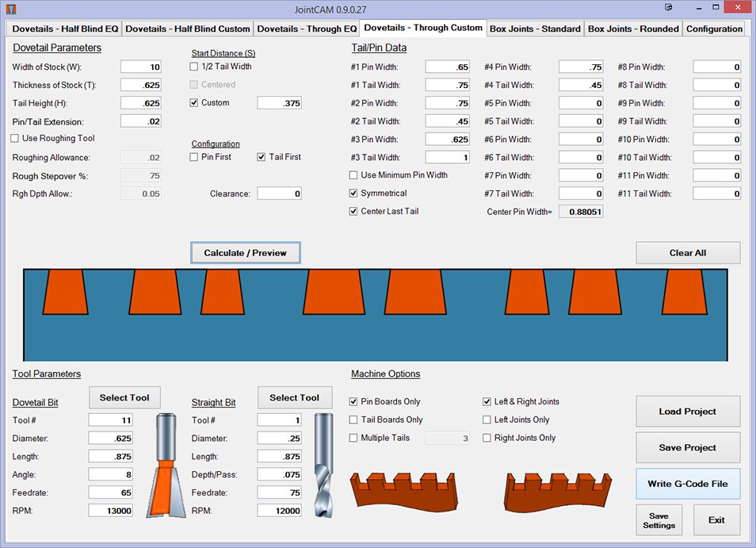Enable Tail Boards Only option
Screen dimensions: 756x548
[354, 420]
